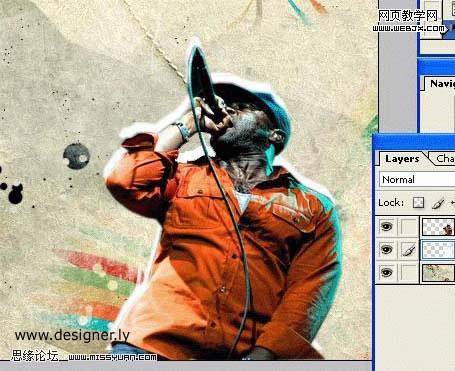This screenshot has width=455, height=371.
Task: Click the blue title bar of the Layers palette
Action: click(414, 141)
